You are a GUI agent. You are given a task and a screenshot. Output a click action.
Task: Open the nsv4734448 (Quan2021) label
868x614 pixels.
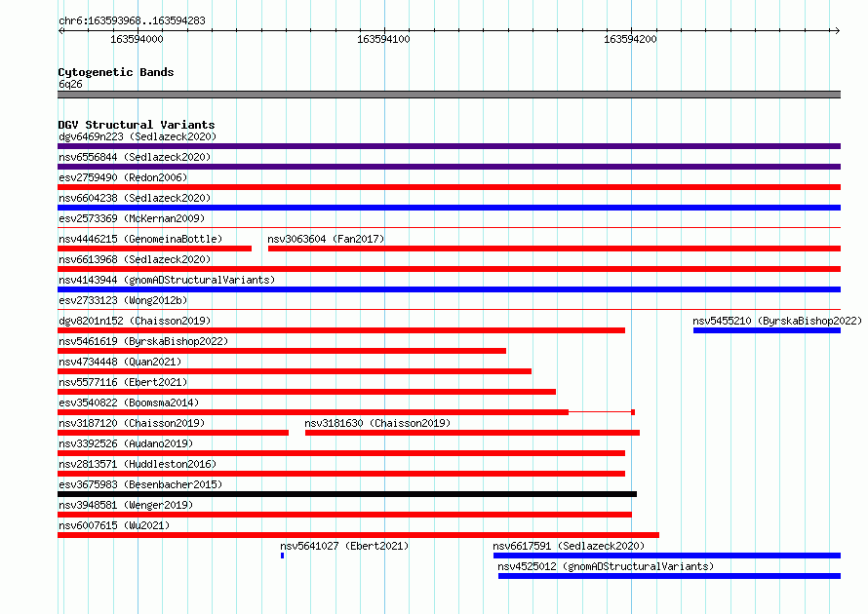point(120,362)
